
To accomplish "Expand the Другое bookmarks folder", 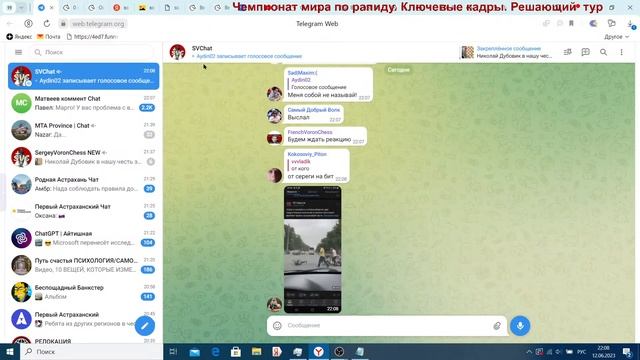I will (x=616, y=37).
